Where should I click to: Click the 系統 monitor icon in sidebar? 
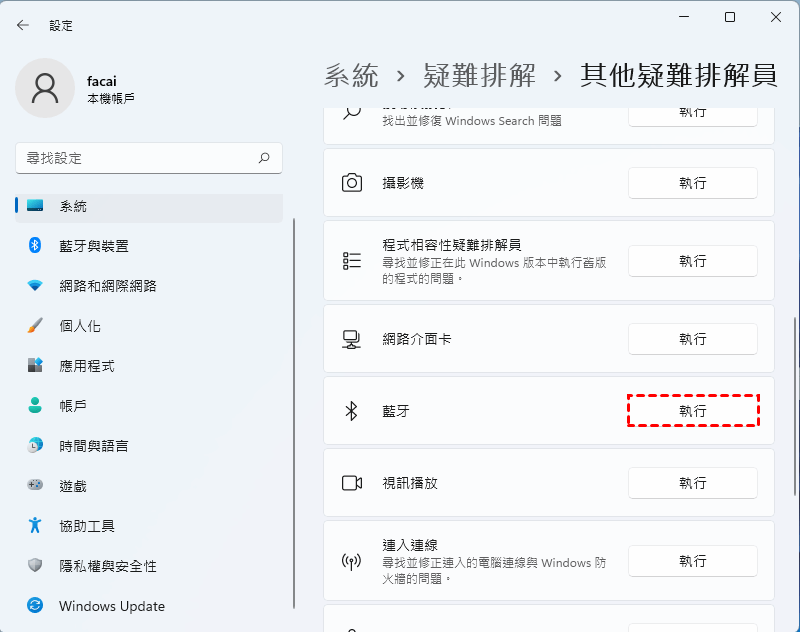(x=35, y=206)
